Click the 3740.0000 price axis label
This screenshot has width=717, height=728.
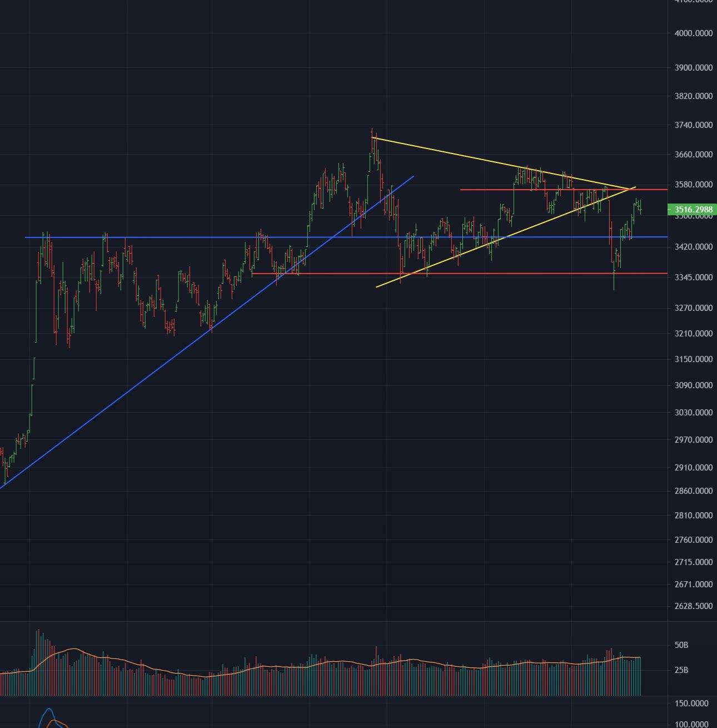693,125
